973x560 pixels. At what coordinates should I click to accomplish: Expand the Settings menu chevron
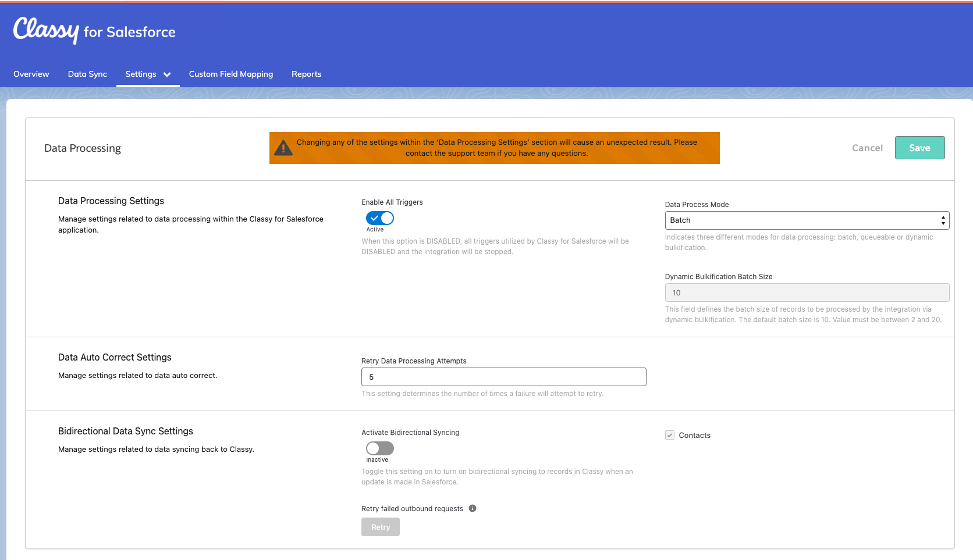[167, 74]
